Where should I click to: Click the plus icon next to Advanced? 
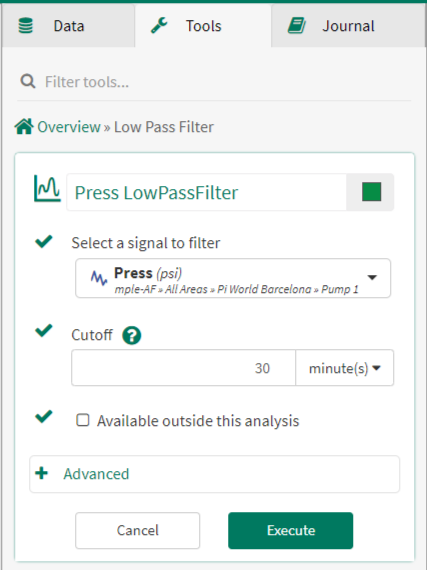(41, 473)
